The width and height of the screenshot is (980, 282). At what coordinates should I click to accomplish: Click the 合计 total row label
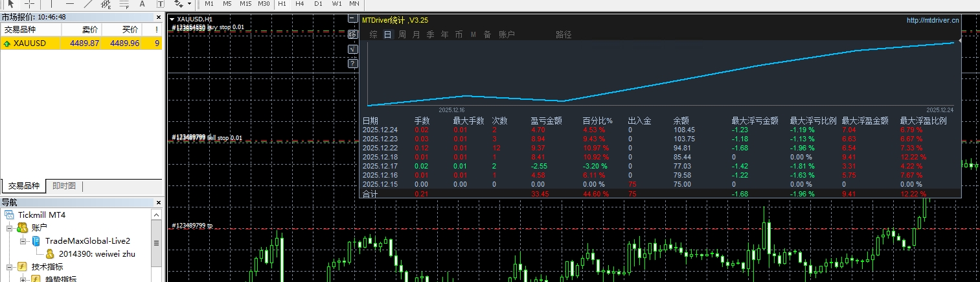370,194
